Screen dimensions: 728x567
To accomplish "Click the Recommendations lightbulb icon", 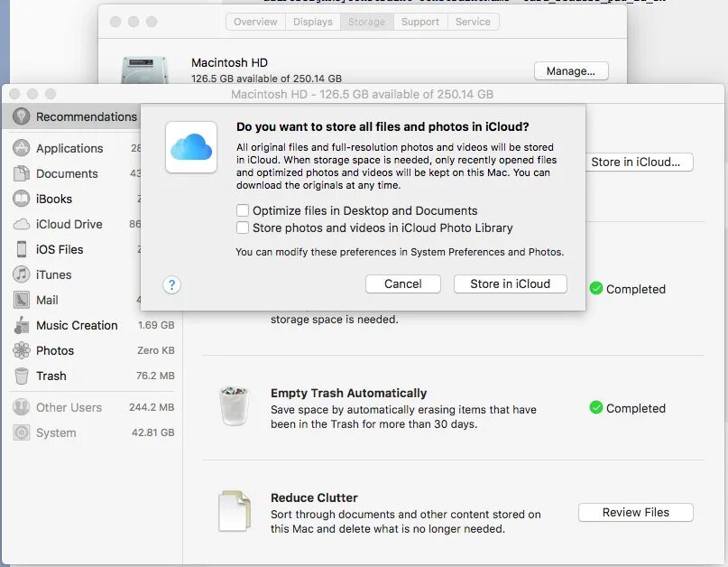I will tap(21, 116).
